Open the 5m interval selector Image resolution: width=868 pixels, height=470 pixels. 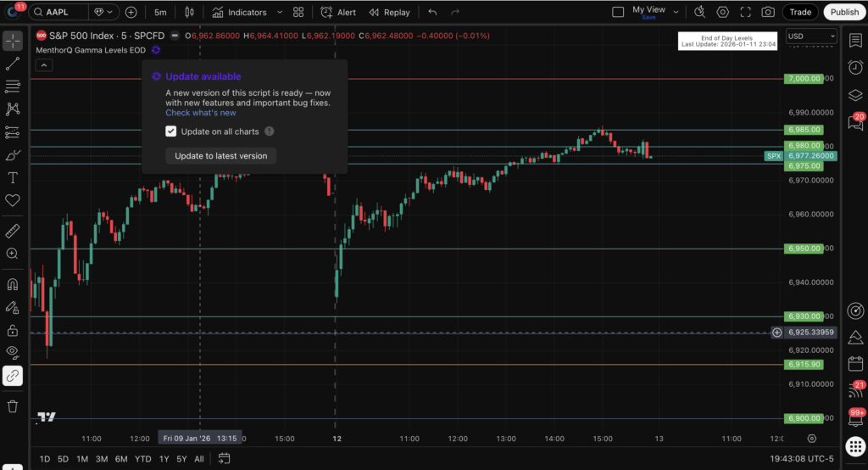tap(160, 12)
